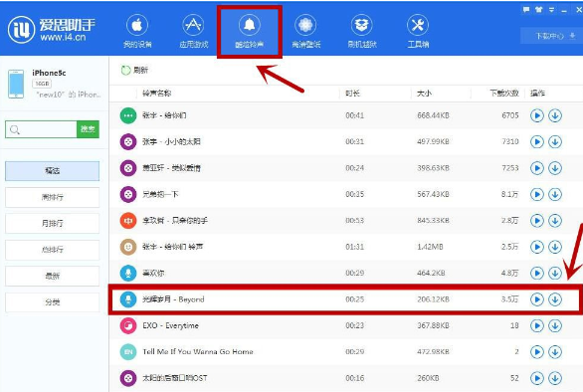
Task: Click the purple icon beside 太阳的后裔口哨OST
Action: (x=128, y=378)
